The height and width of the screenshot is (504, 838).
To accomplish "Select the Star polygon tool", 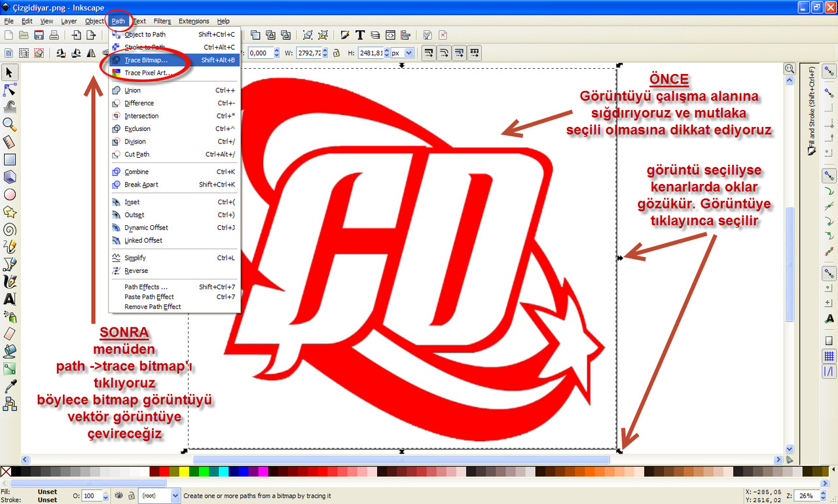I will (x=10, y=212).
